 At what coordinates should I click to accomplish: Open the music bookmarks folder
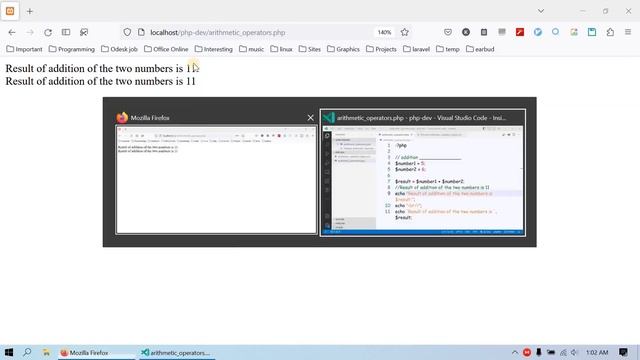(x=251, y=49)
